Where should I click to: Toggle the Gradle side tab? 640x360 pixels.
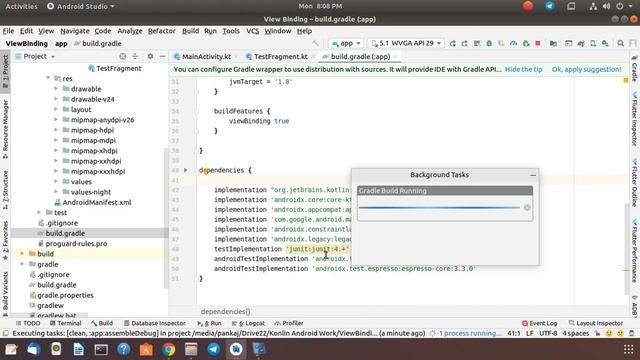point(635,69)
